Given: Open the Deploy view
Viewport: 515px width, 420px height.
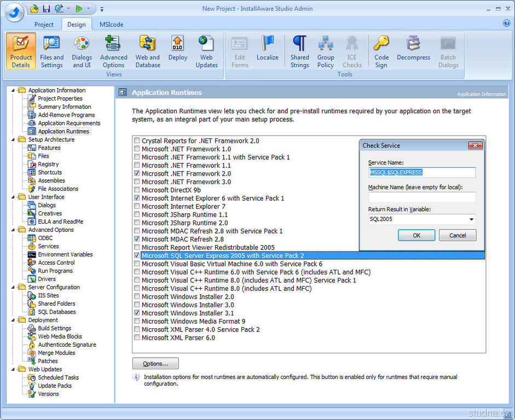Looking at the screenshot, I should 178,52.
